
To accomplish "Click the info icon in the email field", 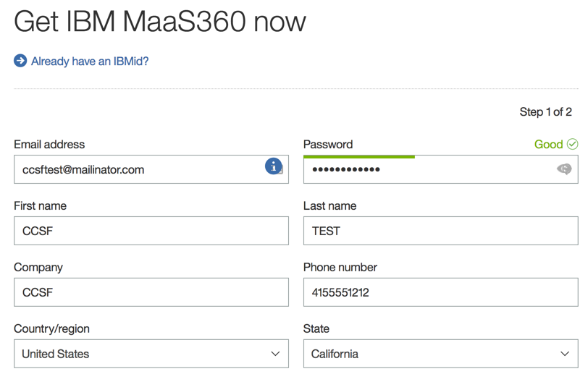I will click(273, 166).
